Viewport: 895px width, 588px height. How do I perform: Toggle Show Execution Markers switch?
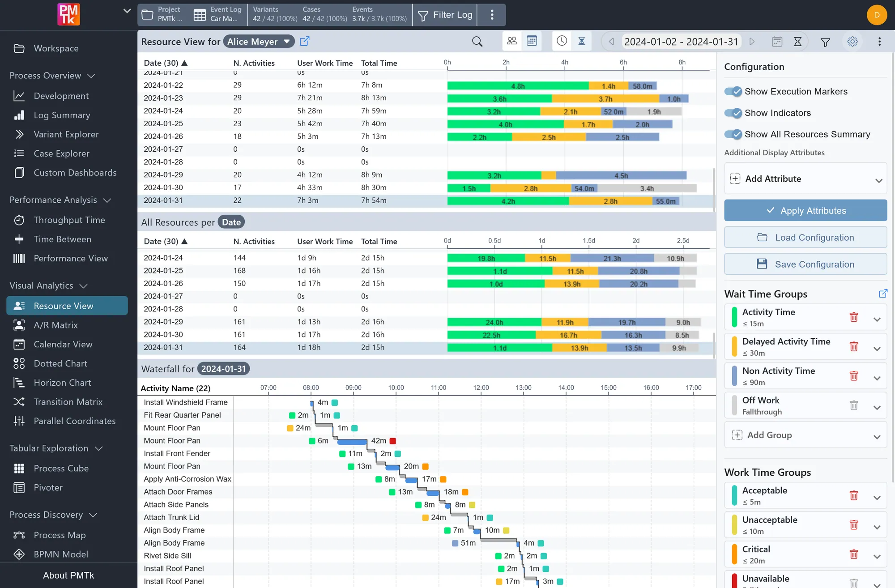733,91
